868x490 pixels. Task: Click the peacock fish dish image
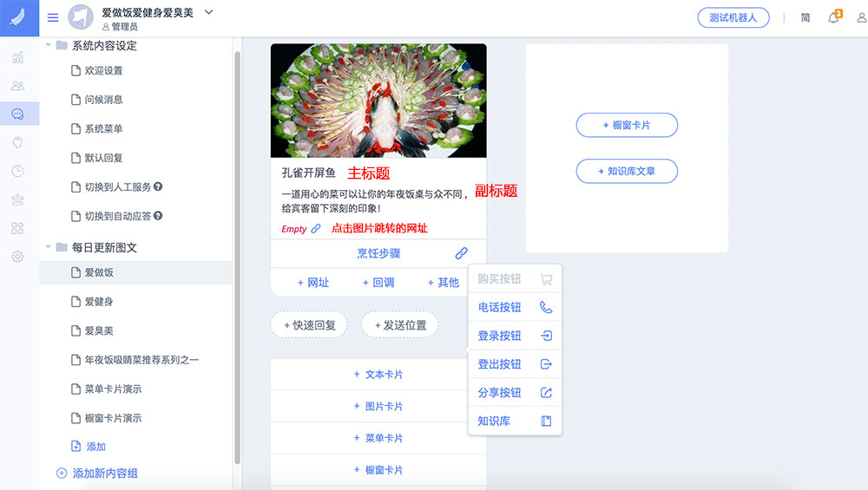378,101
